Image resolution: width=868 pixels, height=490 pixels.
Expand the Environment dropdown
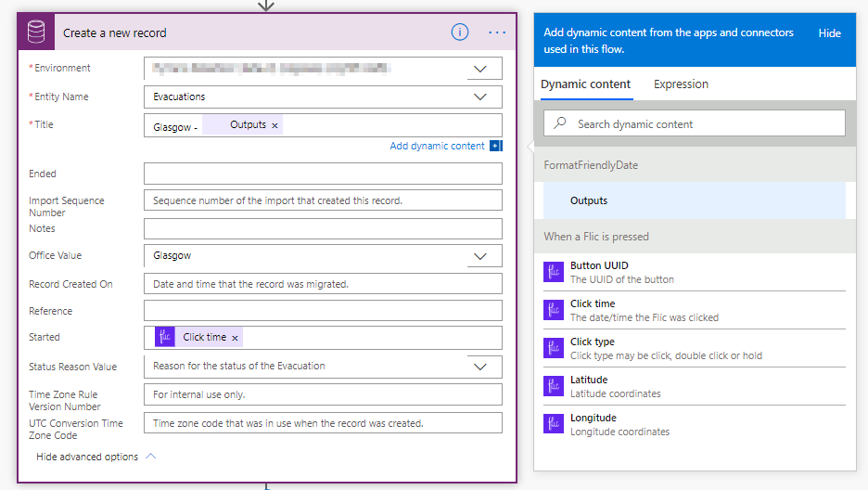(480, 69)
